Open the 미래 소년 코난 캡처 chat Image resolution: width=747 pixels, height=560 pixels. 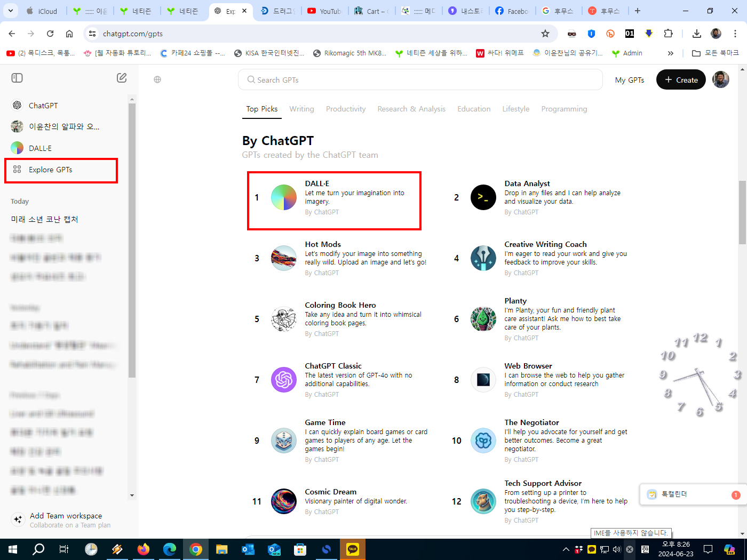[x=45, y=219]
